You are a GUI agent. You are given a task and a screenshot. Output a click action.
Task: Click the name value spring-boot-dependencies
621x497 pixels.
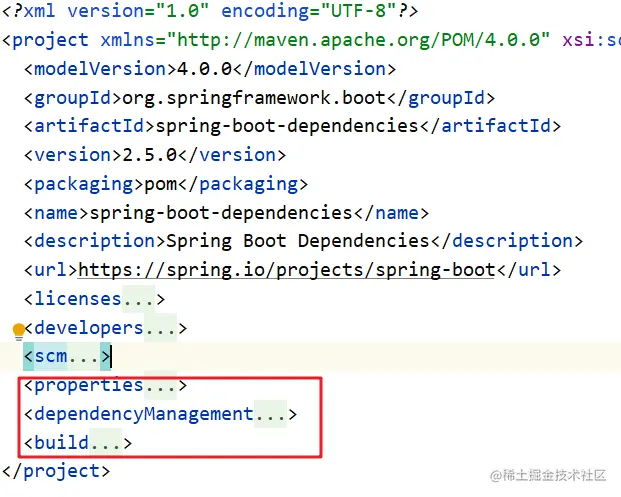tap(221, 213)
